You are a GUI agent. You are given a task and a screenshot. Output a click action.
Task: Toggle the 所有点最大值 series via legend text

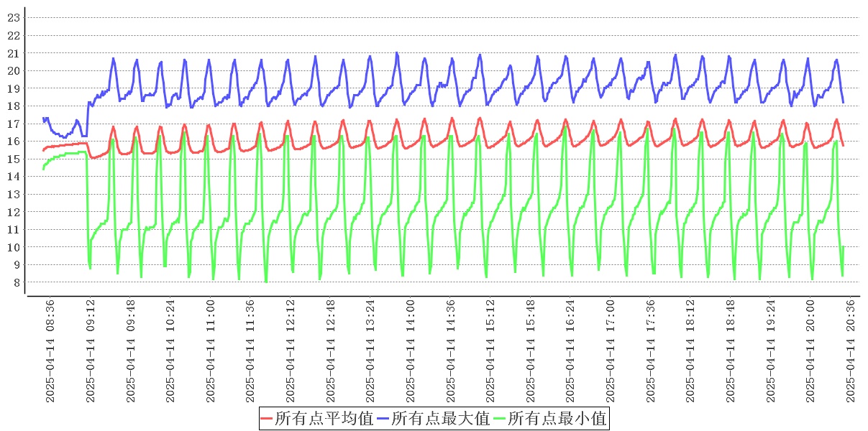[x=440, y=419]
